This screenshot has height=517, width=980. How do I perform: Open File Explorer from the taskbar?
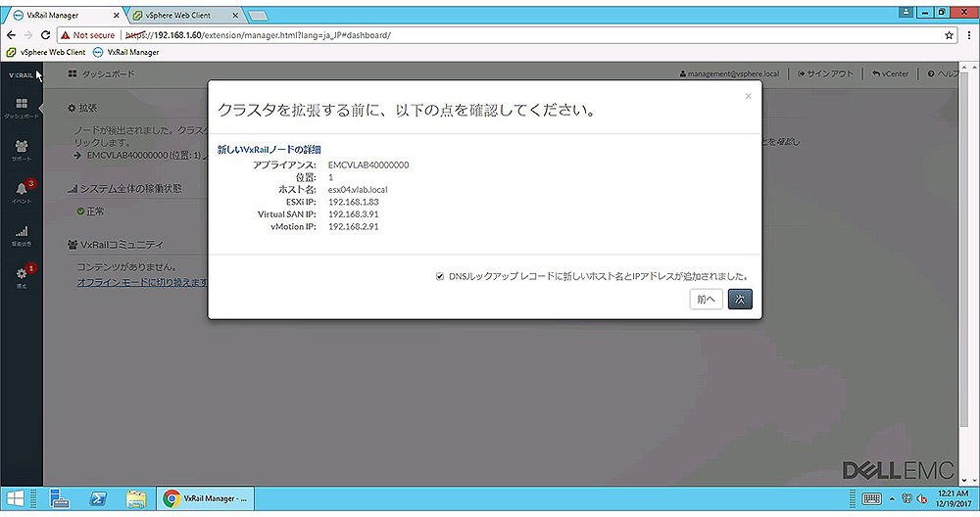click(136, 499)
